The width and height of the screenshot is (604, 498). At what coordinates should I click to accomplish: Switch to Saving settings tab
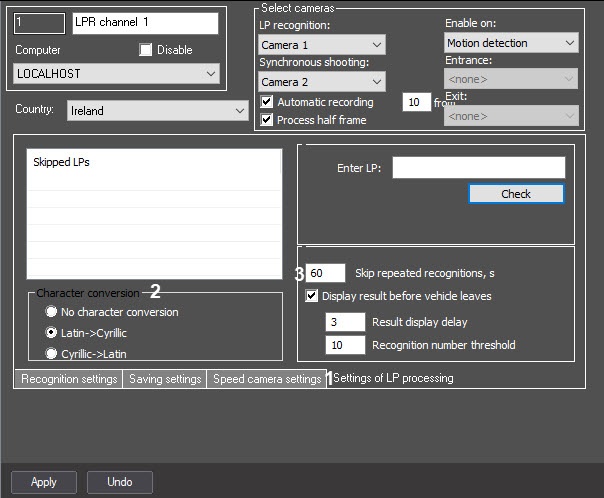pyautogui.click(x=165, y=379)
